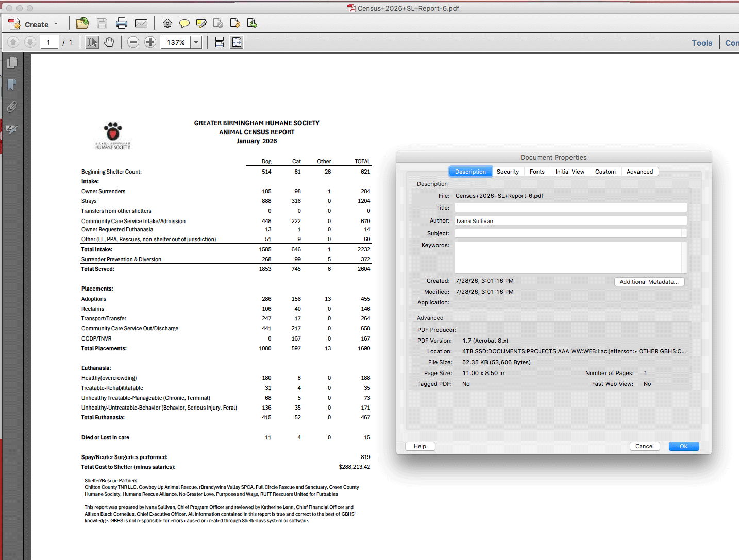Show Signatures side panel

12,129
